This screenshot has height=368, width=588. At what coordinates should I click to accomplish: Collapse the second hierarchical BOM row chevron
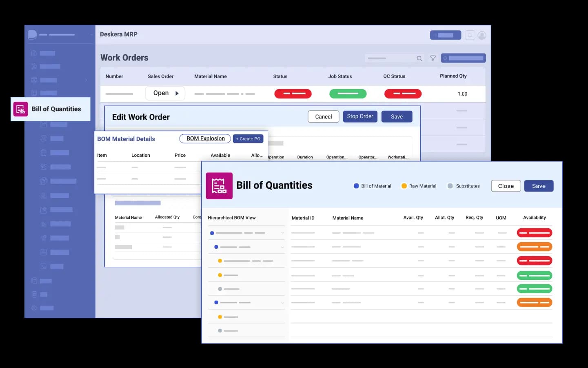click(x=282, y=247)
